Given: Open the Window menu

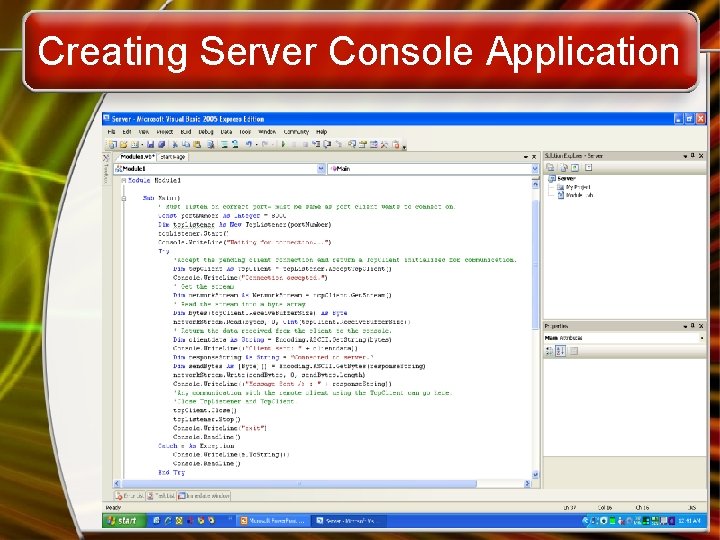Looking at the screenshot, I should 267,132.
